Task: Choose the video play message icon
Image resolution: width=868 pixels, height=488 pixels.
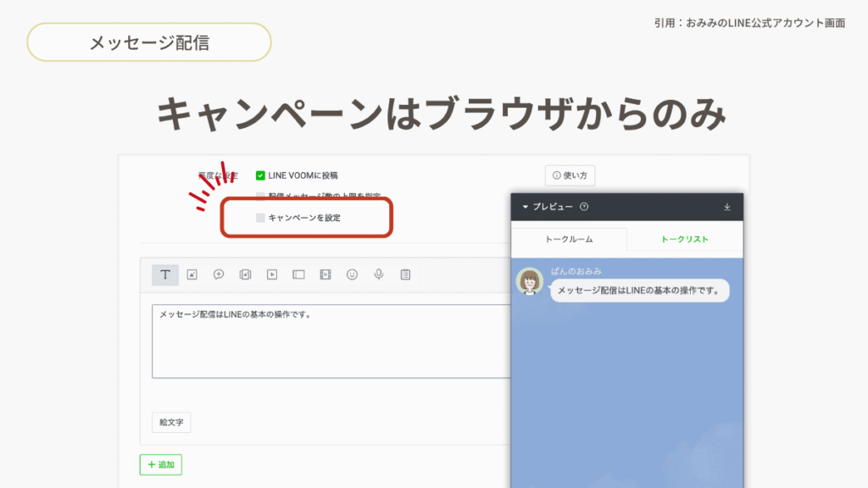Action: tap(272, 274)
